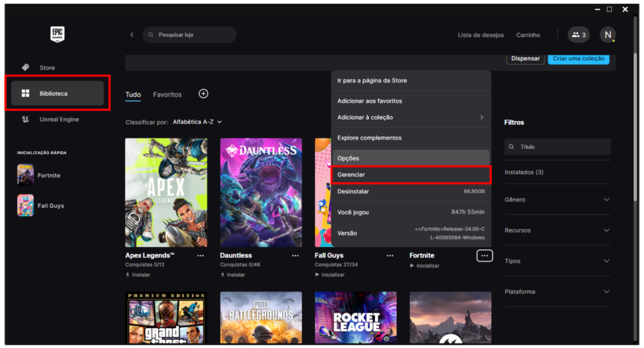Click the Criar uma coleção button
This screenshot has width=644, height=348.
click(x=578, y=58)
